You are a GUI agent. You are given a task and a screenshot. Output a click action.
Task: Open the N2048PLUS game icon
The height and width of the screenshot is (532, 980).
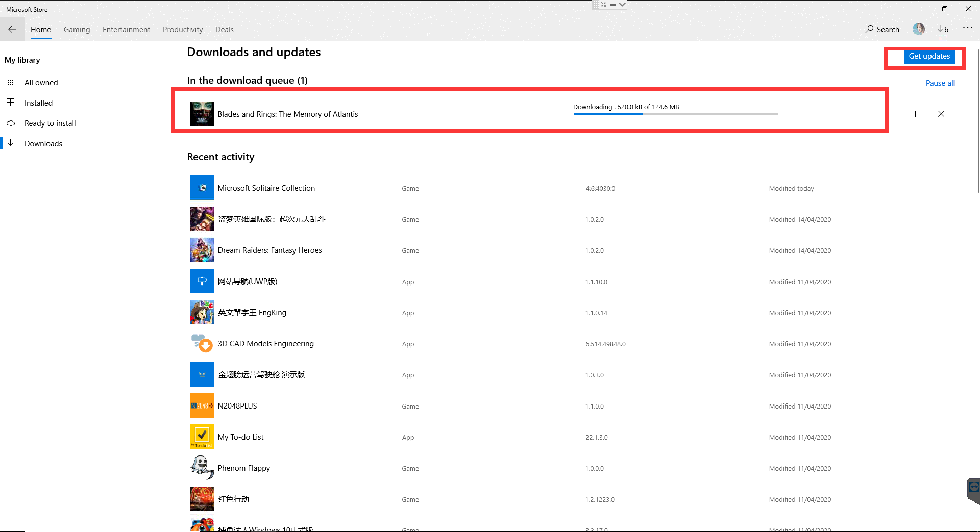point(202,406)
